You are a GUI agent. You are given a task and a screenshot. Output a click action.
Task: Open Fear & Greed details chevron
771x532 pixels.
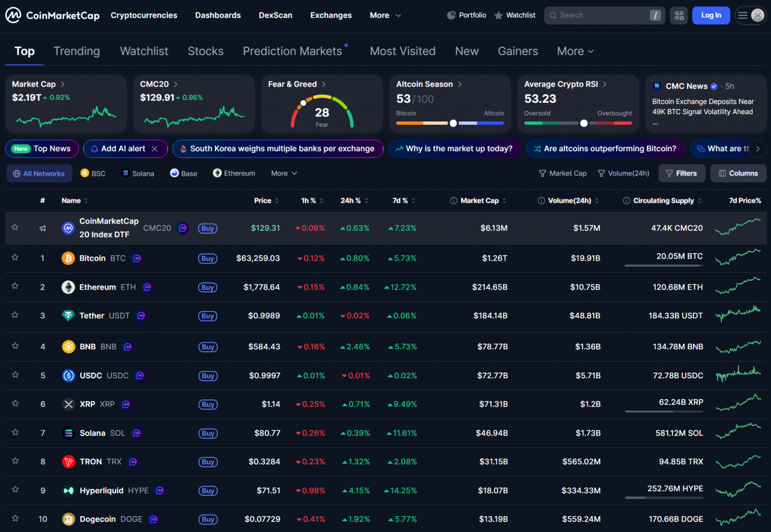pyautogui.click(x=323, y=84)
